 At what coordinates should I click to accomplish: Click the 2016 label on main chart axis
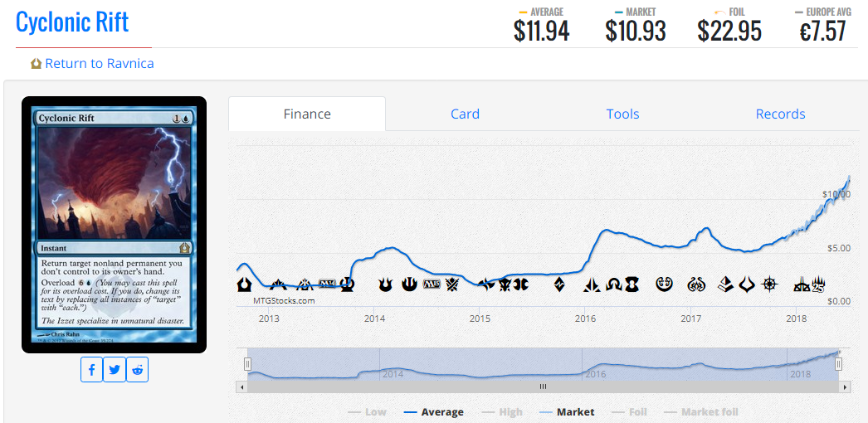click(585, 318)
